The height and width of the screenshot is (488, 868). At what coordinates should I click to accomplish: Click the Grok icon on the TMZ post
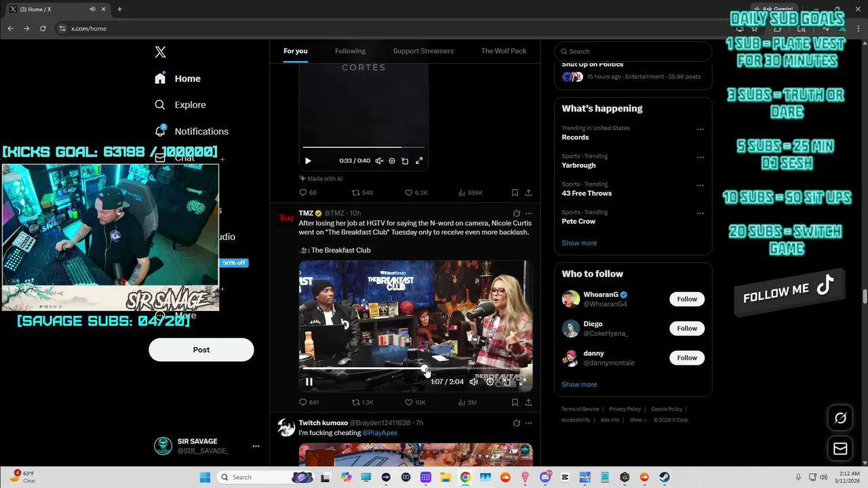[517, 213]
